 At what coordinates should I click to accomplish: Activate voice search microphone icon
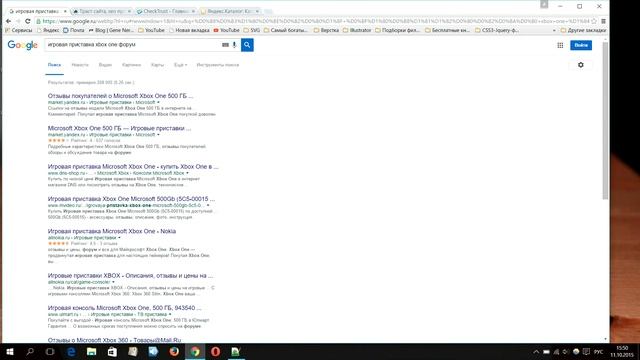[234, 45]
